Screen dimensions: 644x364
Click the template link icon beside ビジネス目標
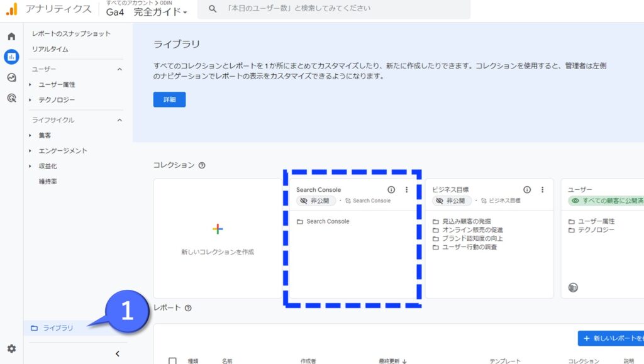tap(484, 201)
